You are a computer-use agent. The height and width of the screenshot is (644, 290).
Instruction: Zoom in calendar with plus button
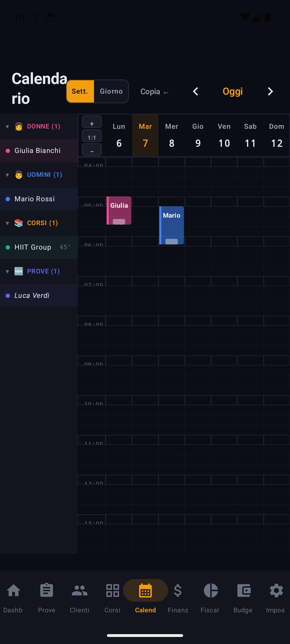(x=92, y=122)
